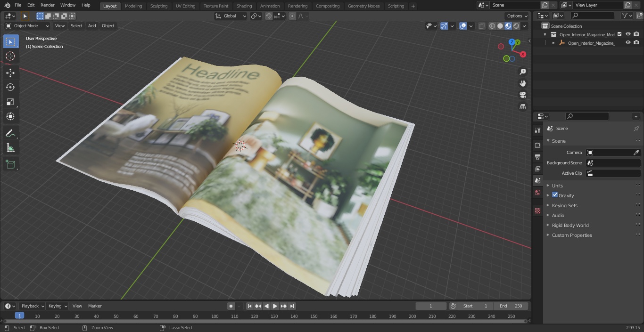Toggle show gizmo button
The image size is (644, 332).
coord(444,26)
